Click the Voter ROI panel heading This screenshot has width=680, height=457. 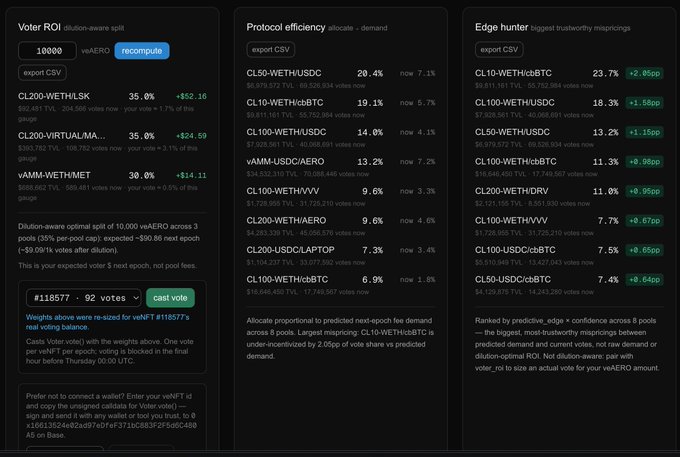[x=39, y=27]
